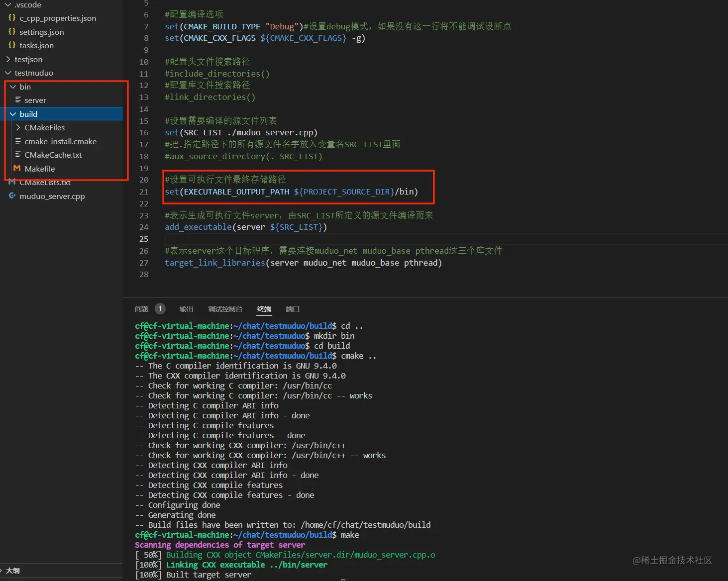Switch to the 终端 terminal tab
The height and width of the screenshot is (581, 728).
point(264,309)
